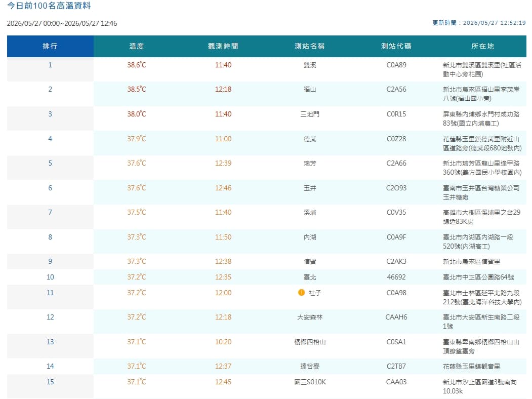Select station name 溪埔
The image size is (532, 399).
(310, 213)
